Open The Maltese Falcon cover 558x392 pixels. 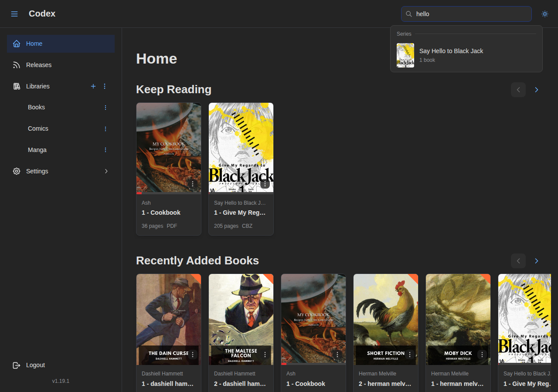coord(241,319)
